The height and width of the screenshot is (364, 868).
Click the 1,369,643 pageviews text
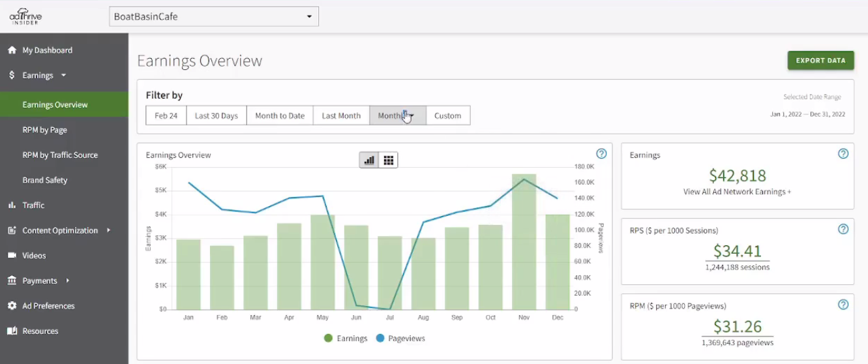738,342
